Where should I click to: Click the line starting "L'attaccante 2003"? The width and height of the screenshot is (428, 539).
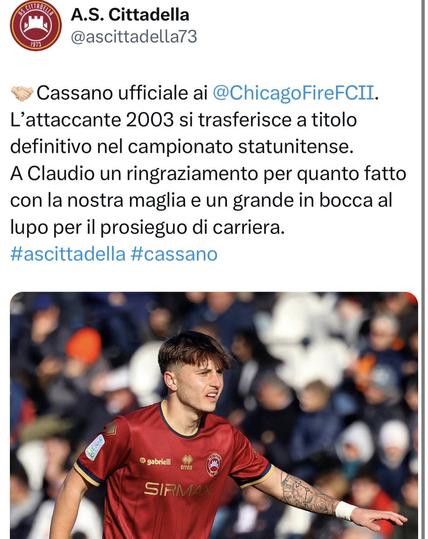click(184, 120)
